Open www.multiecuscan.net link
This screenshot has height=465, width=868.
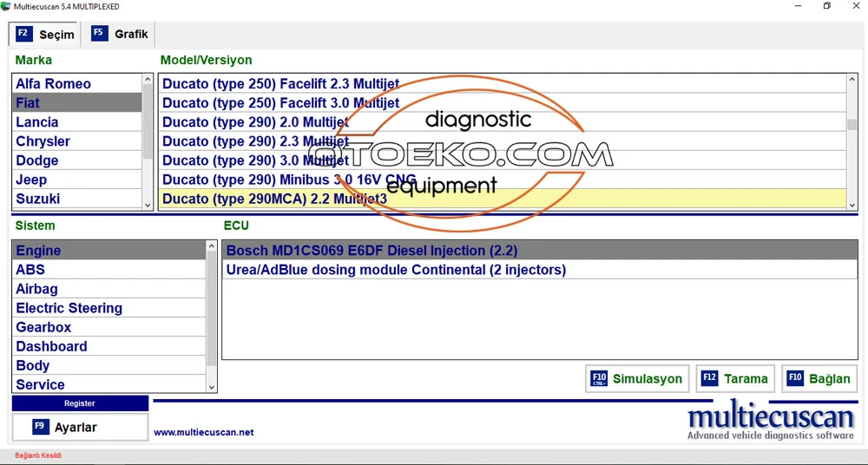(204, 432)
